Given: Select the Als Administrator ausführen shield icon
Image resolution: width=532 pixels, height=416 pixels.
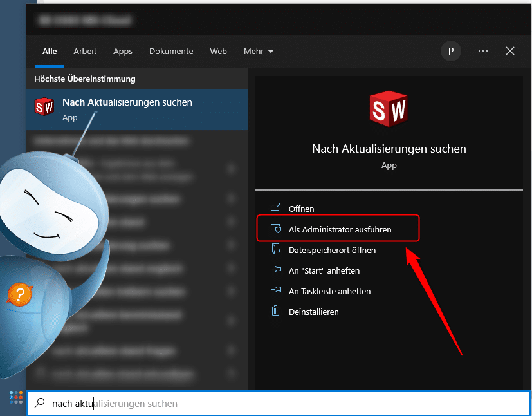Looking at the screenshot, I should (x=277, y=229).
